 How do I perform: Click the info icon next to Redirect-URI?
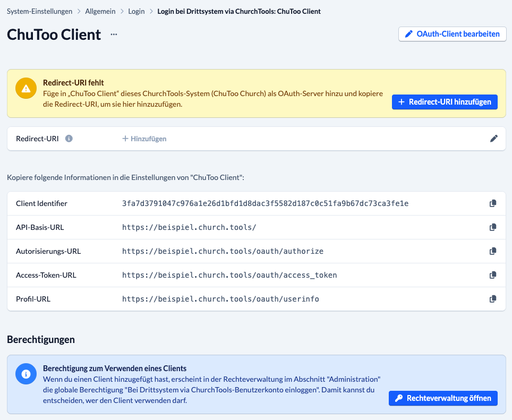tap(69, 139)
